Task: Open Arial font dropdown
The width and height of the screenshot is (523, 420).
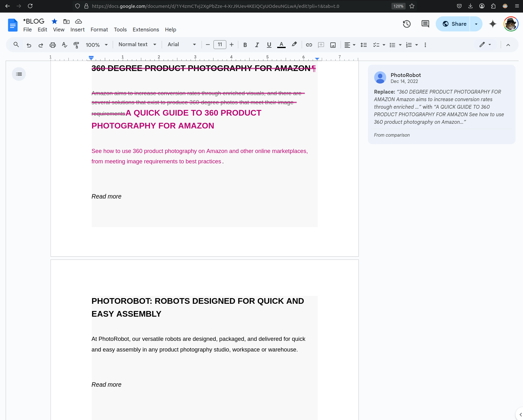Action: (x=182, y=45)
